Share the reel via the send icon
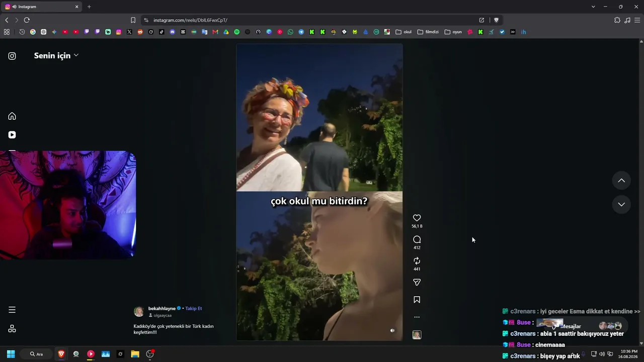The image size is (644, 362). coord(417,282)
